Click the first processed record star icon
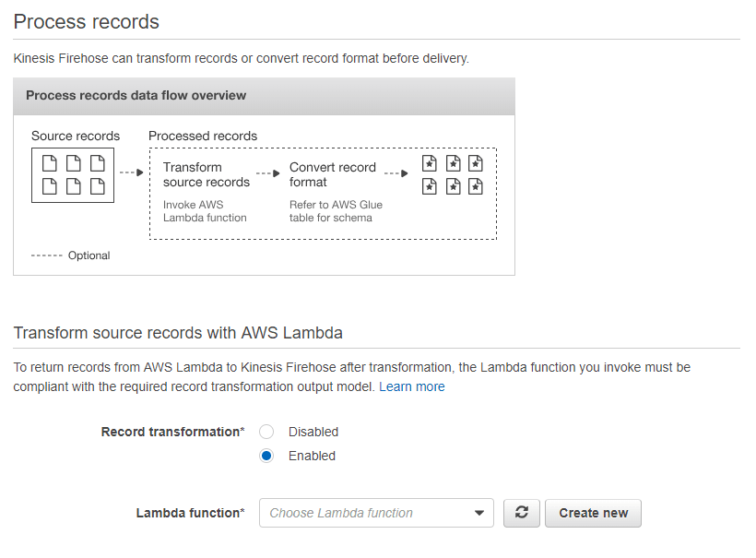The width and height of the screenshot is (756, 558). coord(429,163)
